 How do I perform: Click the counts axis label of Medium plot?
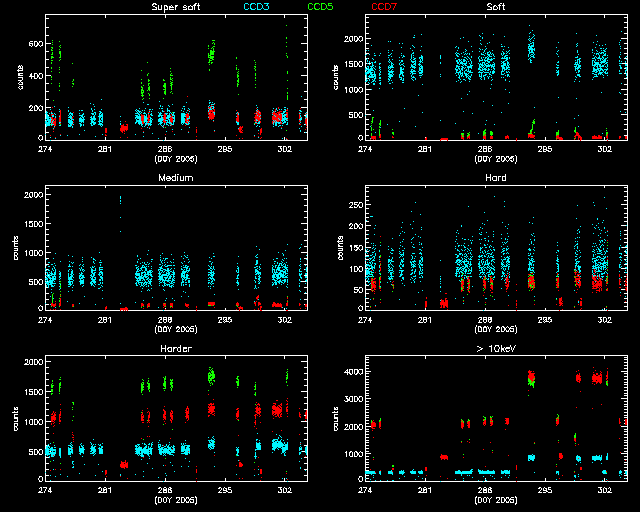click(x=18, y=248)
